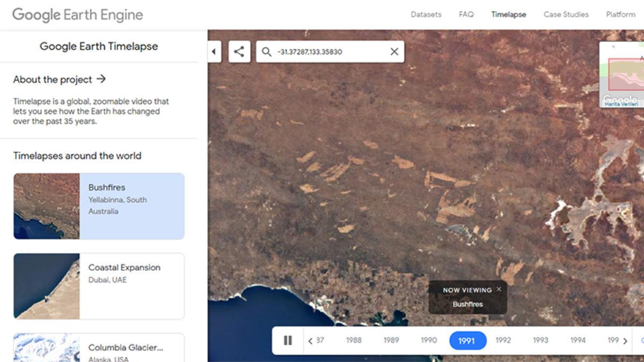
Task: Share the current timelapse view
Action: point(238,51)
